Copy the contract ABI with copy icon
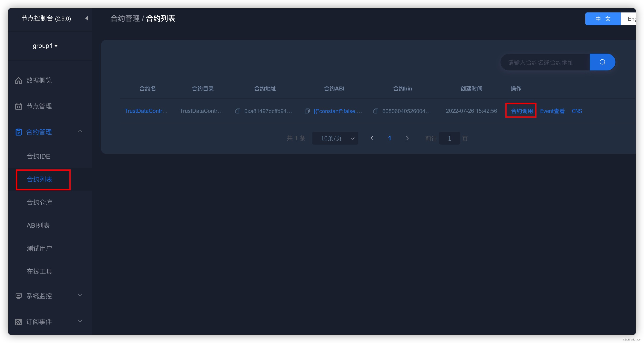The image size is (644, 343). click(307, 111)
